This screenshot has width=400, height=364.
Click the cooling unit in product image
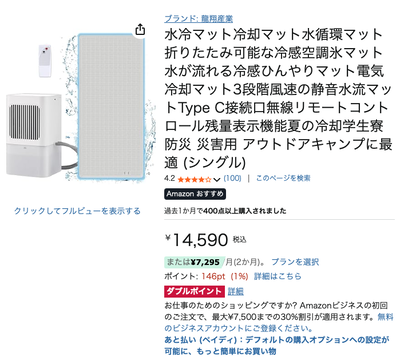(x=34, y=135)
